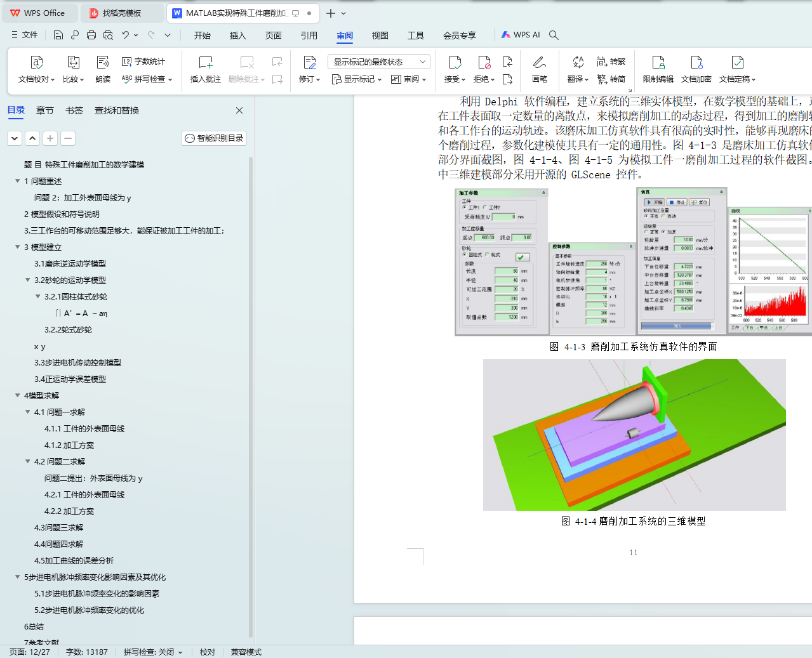Open WPS AI assistant
Viewport: 812px width, 658px height.
tap(521, 35)
